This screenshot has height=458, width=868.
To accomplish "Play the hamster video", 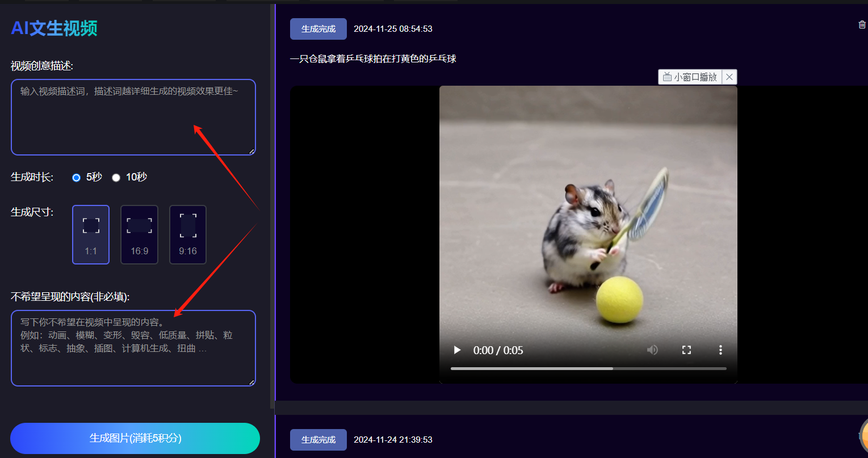I will pos(457,350).
